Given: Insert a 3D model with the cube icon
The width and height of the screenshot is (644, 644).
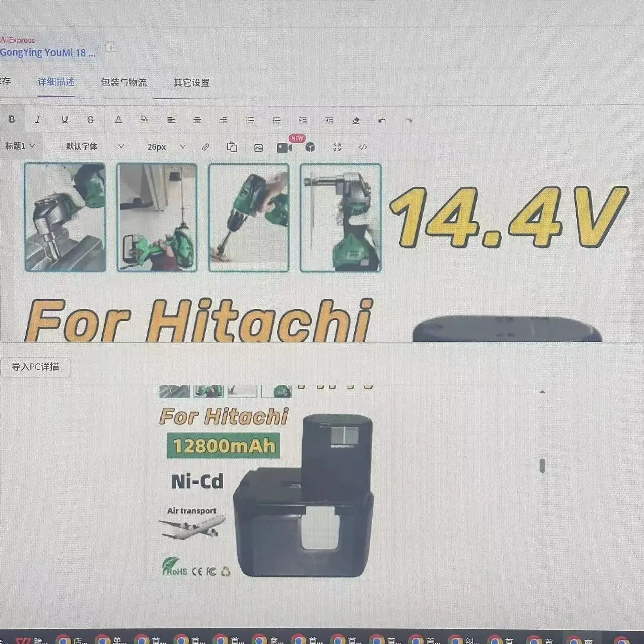Looking at the screenshot, I should [x=309, y=147].
